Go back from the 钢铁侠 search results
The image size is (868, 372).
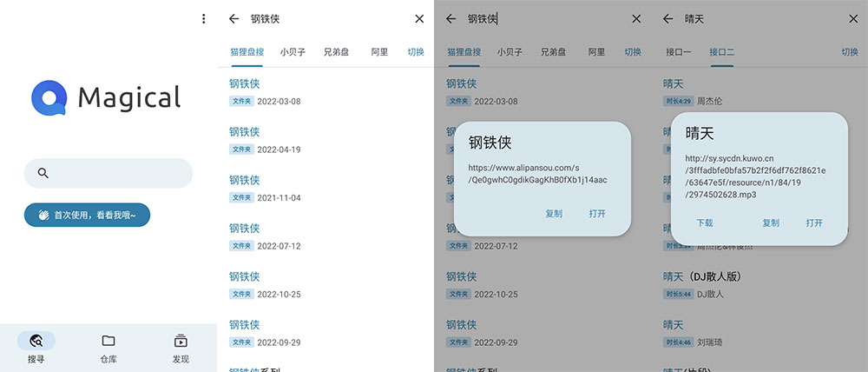(233, 18)
